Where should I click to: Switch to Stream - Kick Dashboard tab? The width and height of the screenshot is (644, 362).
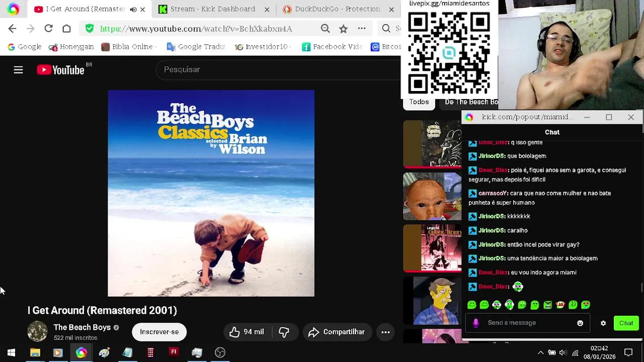point(214,9)
